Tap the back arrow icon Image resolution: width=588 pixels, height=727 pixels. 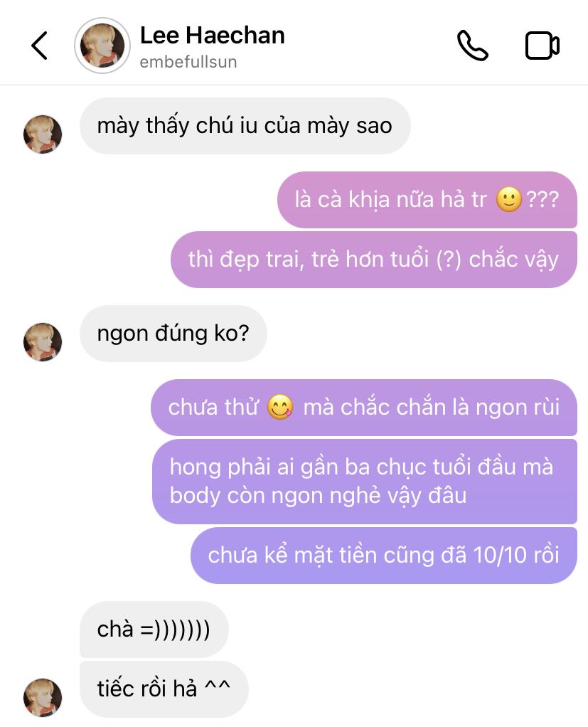(x=39, y=46)
